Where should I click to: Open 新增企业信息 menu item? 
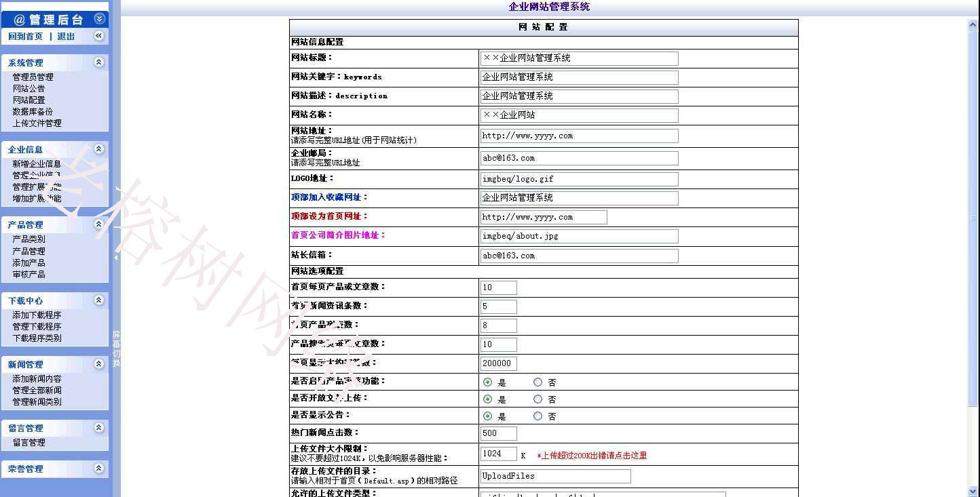[37, 164]
